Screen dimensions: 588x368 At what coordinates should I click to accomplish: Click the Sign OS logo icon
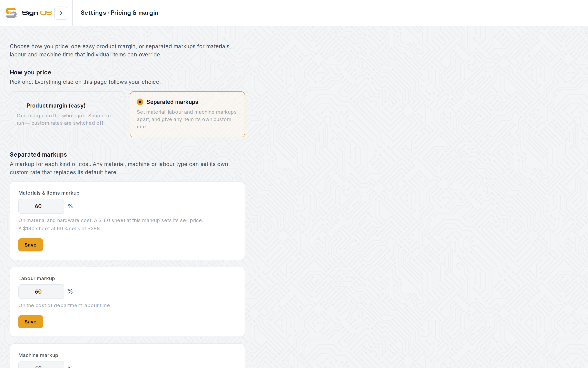(x=11, y=13)
